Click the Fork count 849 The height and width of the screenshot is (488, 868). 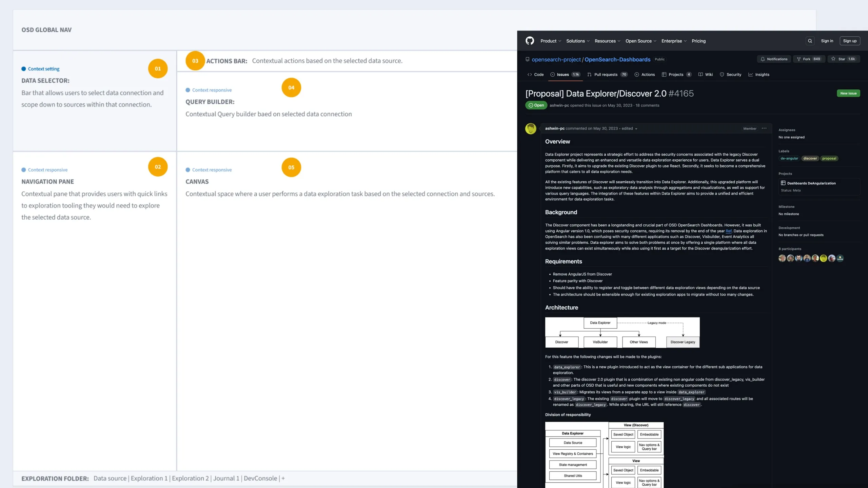tap(817, 59)
